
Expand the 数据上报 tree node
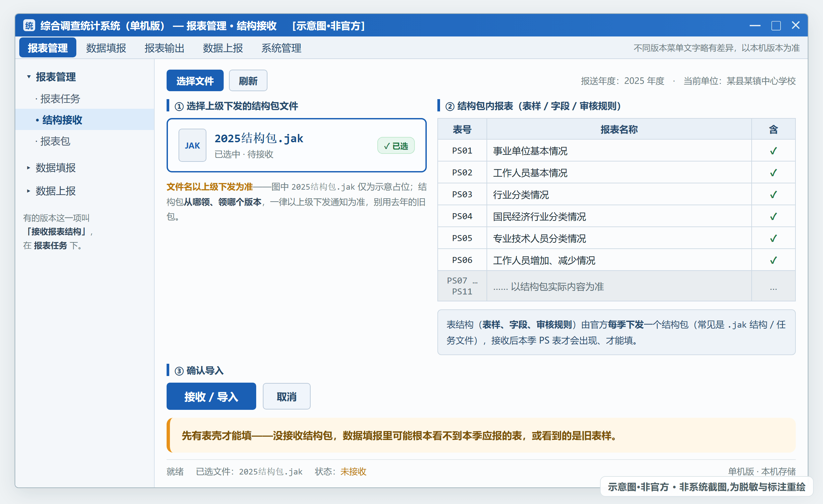29,191
